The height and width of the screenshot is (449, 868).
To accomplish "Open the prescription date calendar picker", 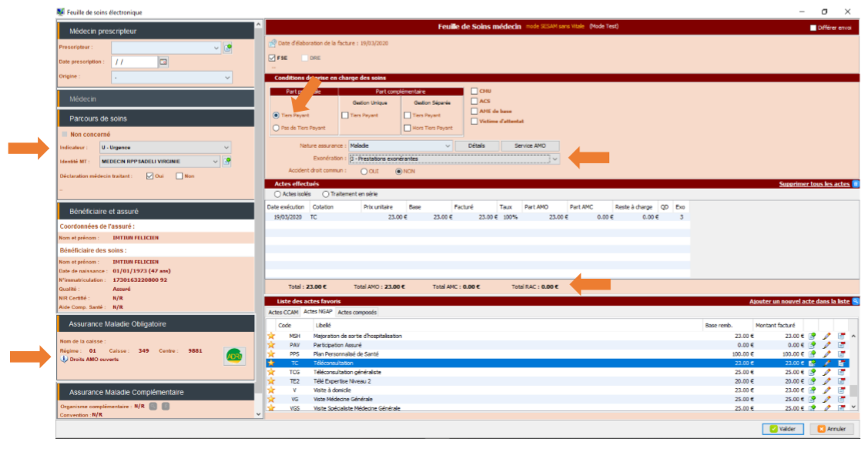I will point(163,62).
